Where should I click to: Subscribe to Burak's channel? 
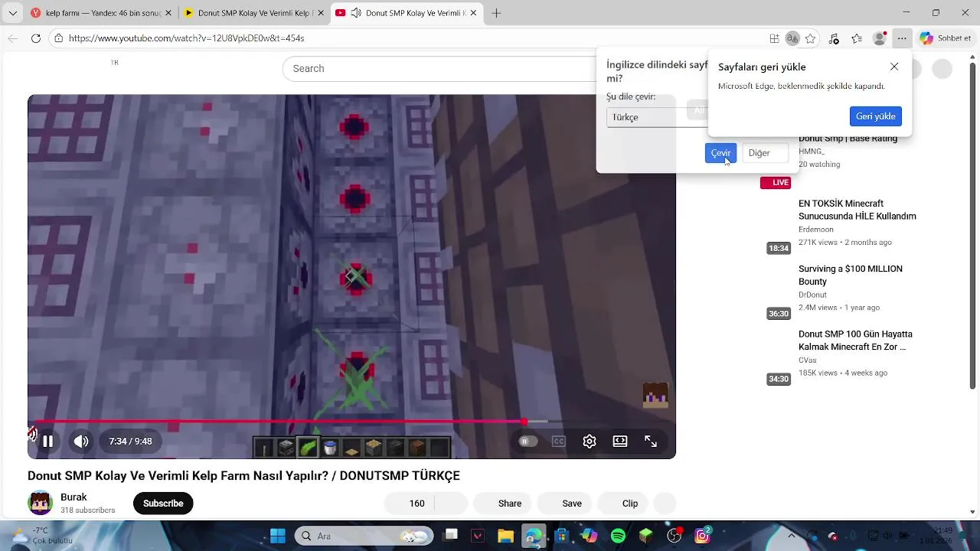pyautogui.click(x=163, y=504)
